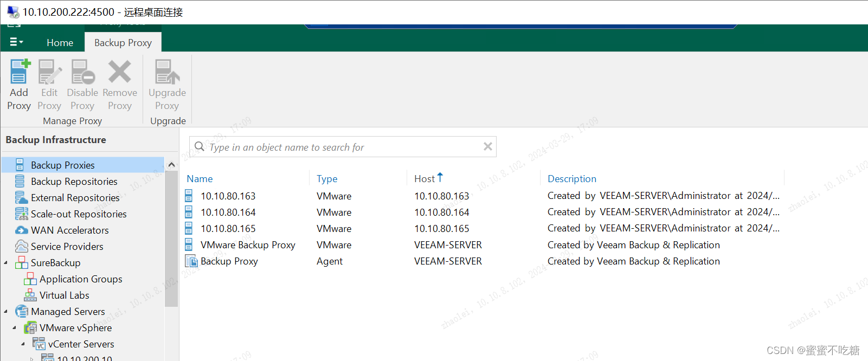Click the VMware Backup Proxy row icon
868x361 pixels.
pyautogui.click(x=189, y=244)
